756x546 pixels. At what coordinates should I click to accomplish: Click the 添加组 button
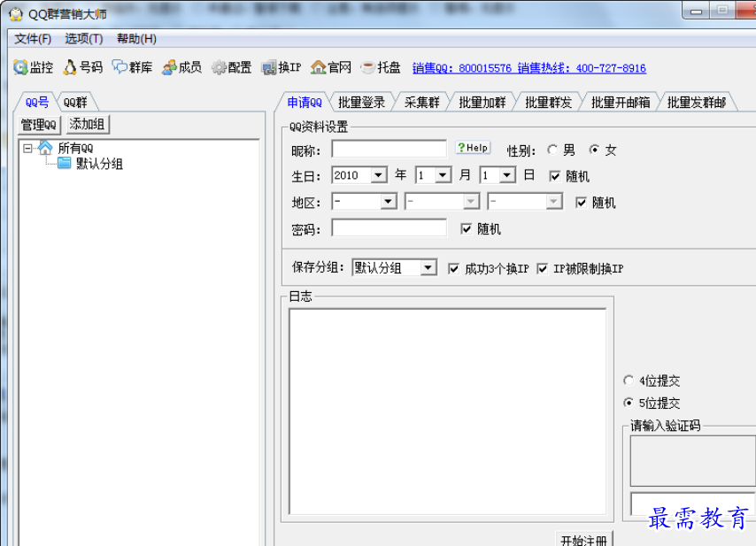pos(88,124)
